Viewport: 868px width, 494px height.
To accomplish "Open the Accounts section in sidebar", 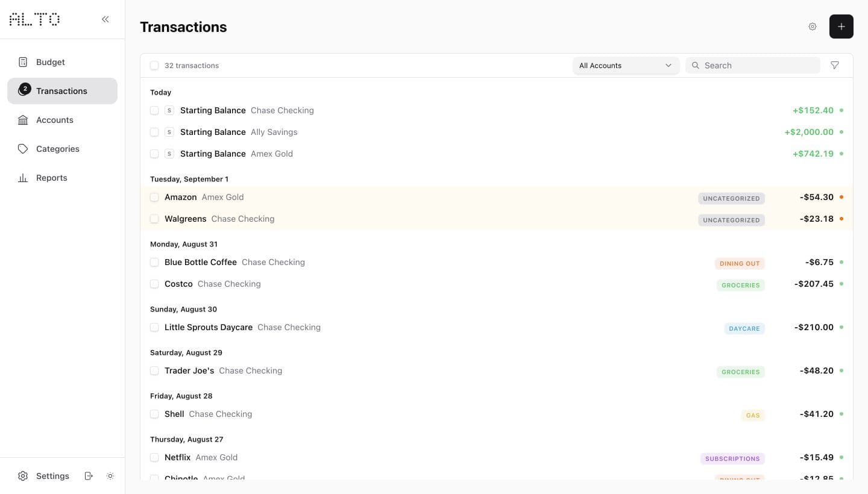I will click(62, 120).
